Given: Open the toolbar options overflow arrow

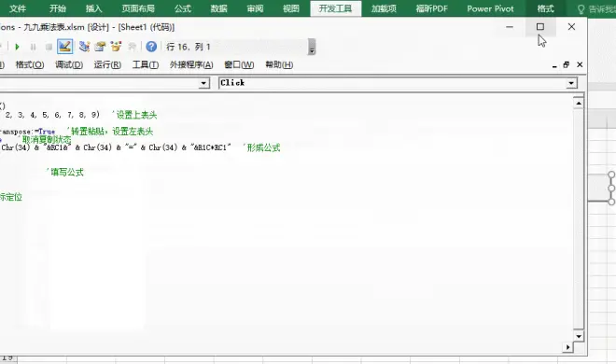Looking at the screenshot, I should tap(312, 47).
